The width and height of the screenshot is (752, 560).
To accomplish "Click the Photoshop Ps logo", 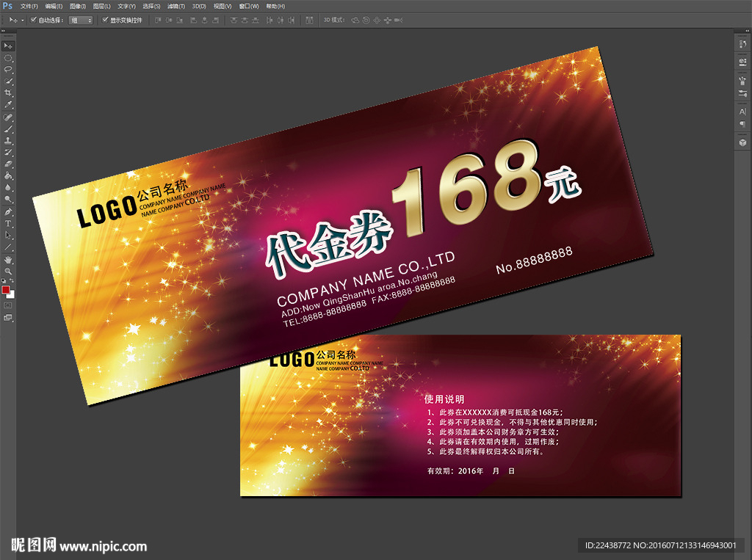I will [x=7, y=6].
